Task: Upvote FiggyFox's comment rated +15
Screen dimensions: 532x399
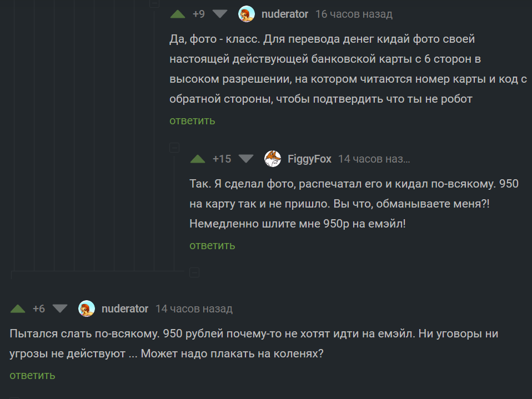Action: tap(198, 159)
